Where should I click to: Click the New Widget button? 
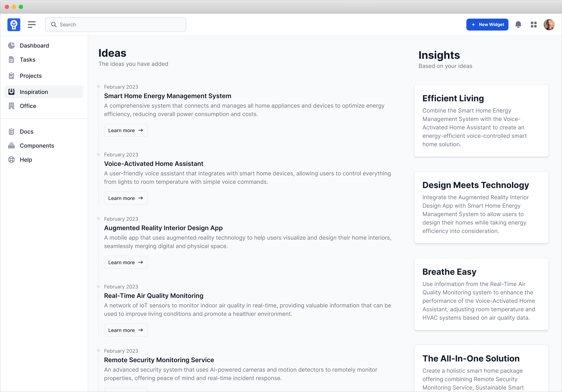pyautogui.click(x=487, y=24)
